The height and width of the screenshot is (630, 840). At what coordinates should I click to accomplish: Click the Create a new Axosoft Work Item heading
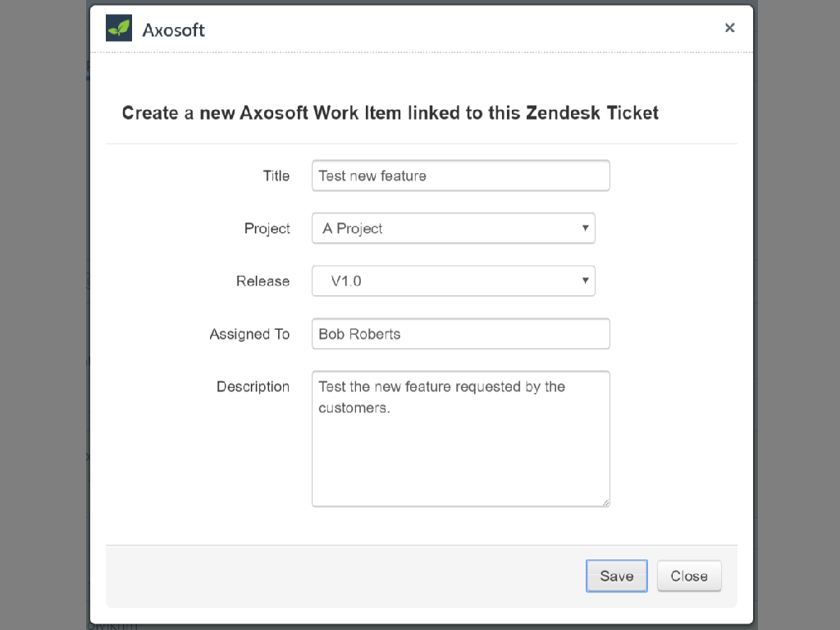click(x=390, y=113)
